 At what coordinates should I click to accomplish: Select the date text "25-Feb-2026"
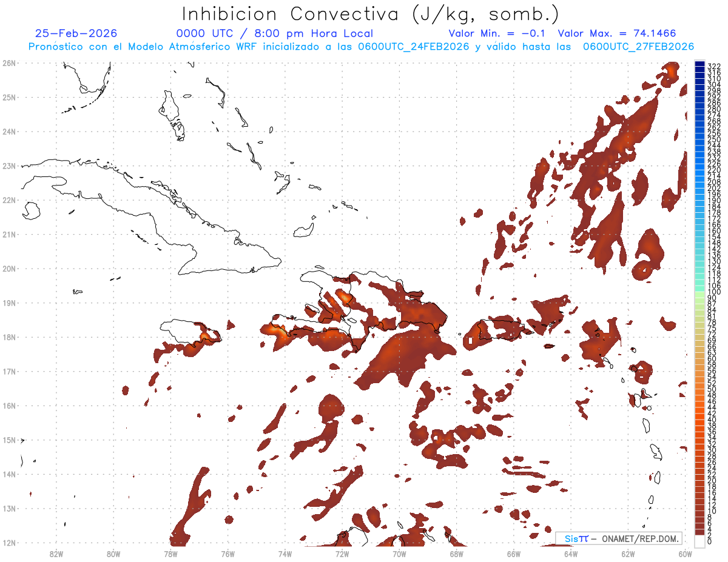pos(76,33)
